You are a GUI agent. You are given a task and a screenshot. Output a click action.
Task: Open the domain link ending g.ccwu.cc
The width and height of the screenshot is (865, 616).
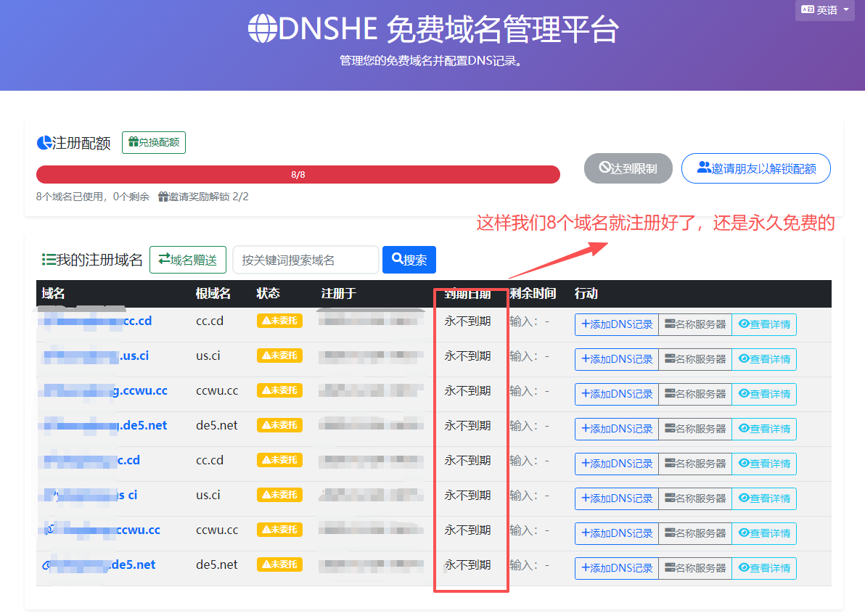pos(104,390)
